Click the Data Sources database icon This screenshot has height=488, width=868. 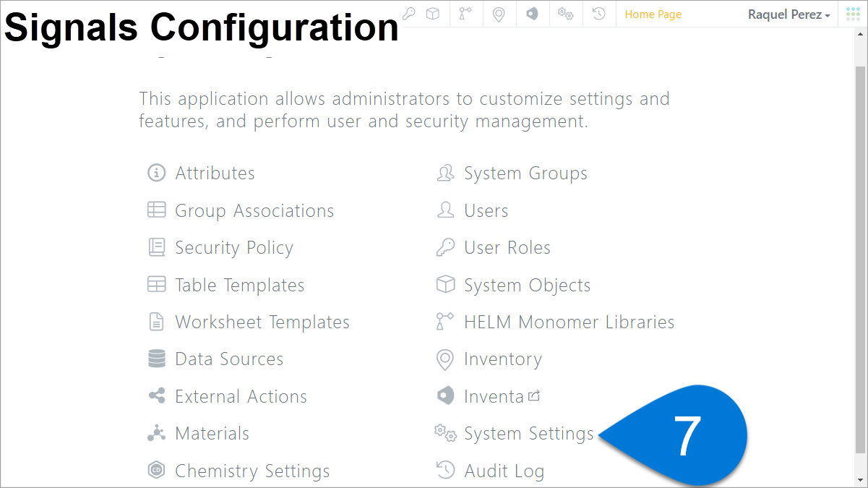click(x=156, y=359)
